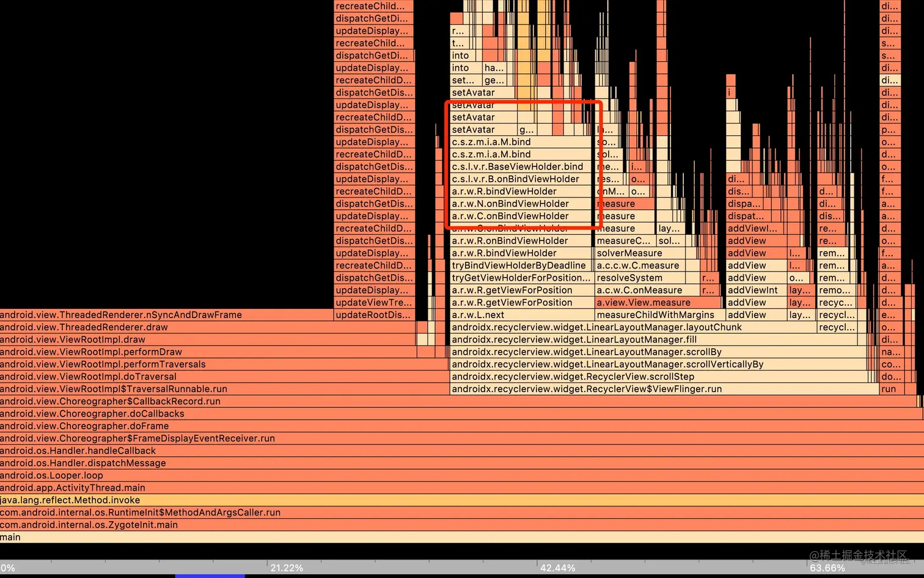
Task: Select android.app.ActivityThread.main frame
Action: point(462,487)
